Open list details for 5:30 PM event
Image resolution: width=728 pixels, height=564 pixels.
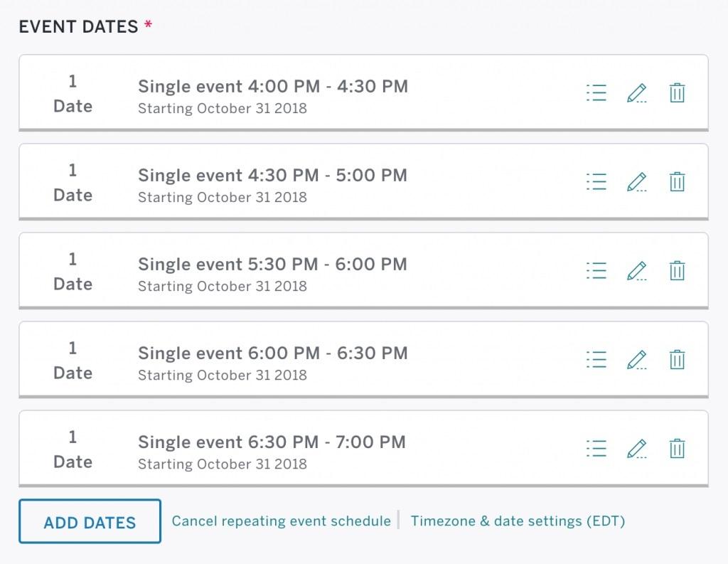coord(596,271)
